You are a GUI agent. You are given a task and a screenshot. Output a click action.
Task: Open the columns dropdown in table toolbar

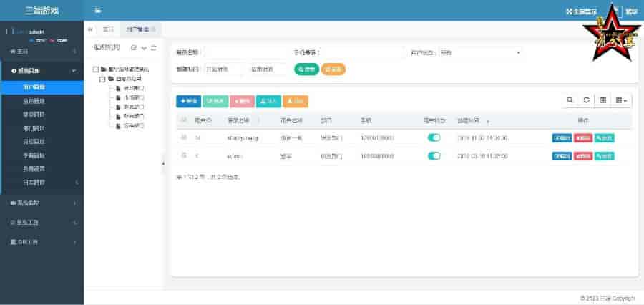[623, 101]
